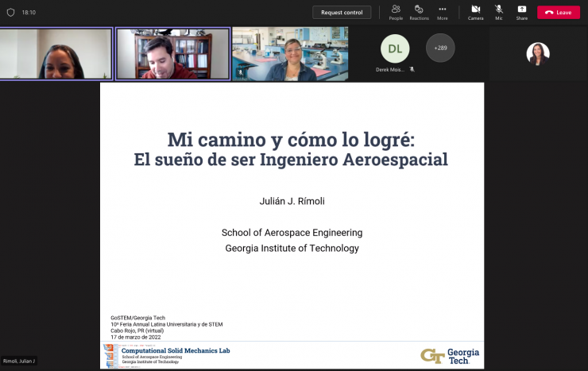Open the People participants panel
This screenshot has width=588, height=371.
(x=396, y=11)
